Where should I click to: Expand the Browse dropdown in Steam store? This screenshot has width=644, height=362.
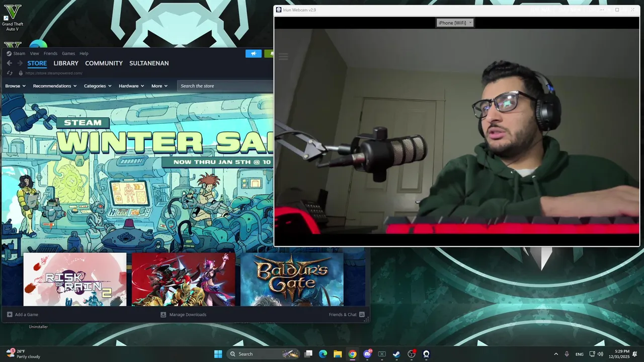[x=15, y=86]
